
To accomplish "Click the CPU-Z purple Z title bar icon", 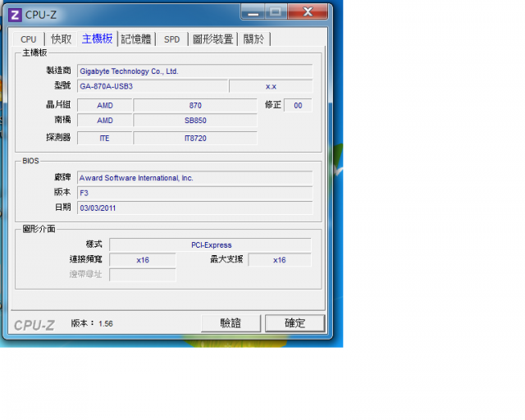I will [x=15, y=15].
